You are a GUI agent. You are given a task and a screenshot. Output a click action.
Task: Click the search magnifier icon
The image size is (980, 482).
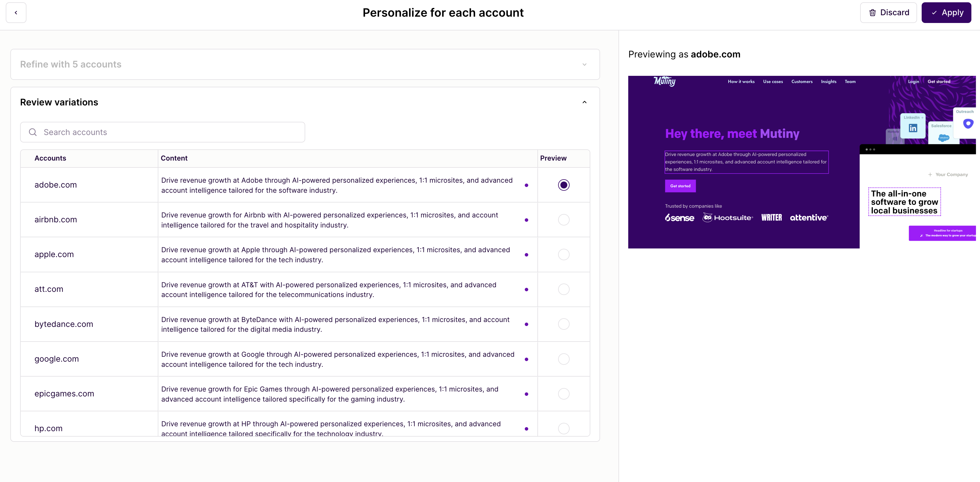tap(33, 132)
